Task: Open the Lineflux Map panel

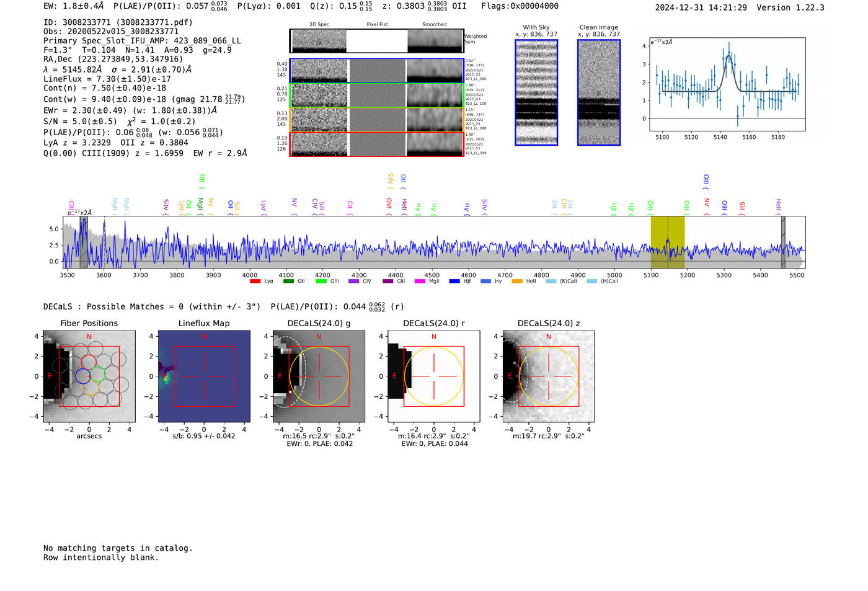Action: [x=204, y=376]
